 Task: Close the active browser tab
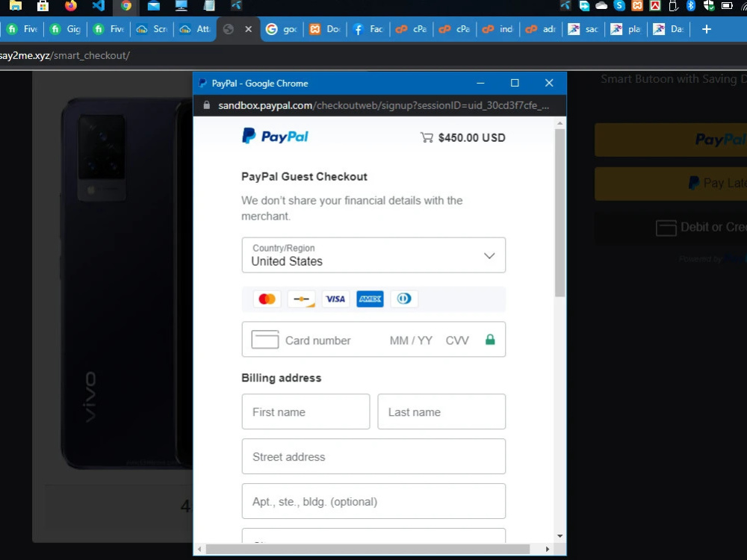pyautogui.click(x=248, y=29)
